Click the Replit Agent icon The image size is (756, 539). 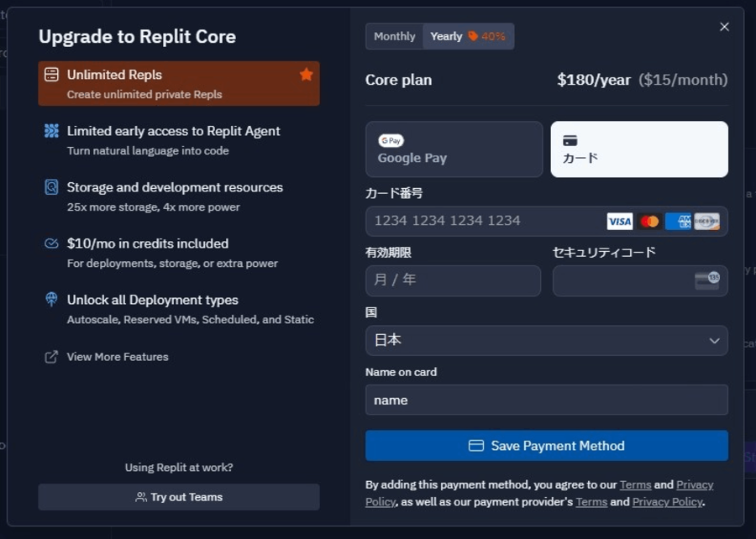click(x=51, y=131)
